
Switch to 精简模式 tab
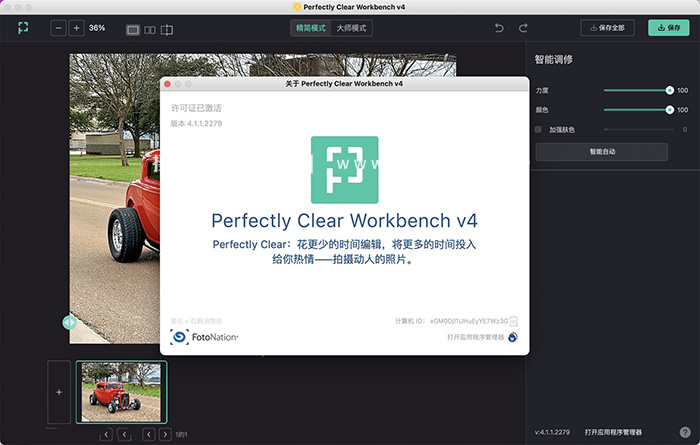pos(311,28)
